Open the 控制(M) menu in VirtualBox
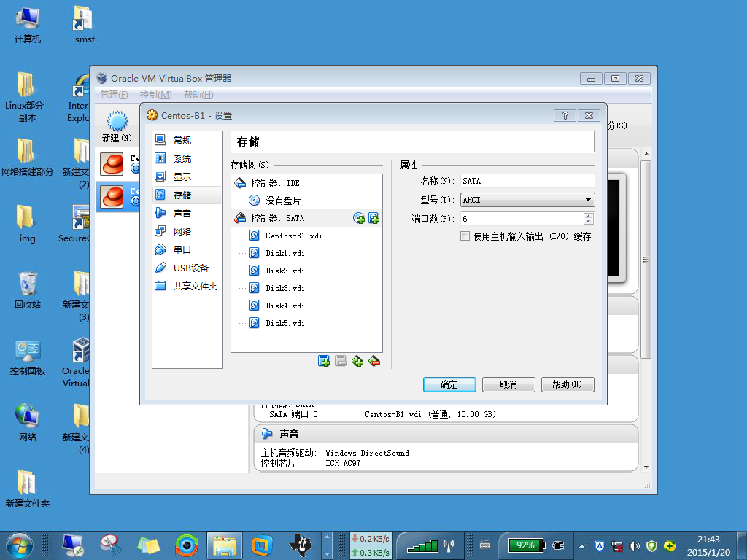 coord(156,94)
